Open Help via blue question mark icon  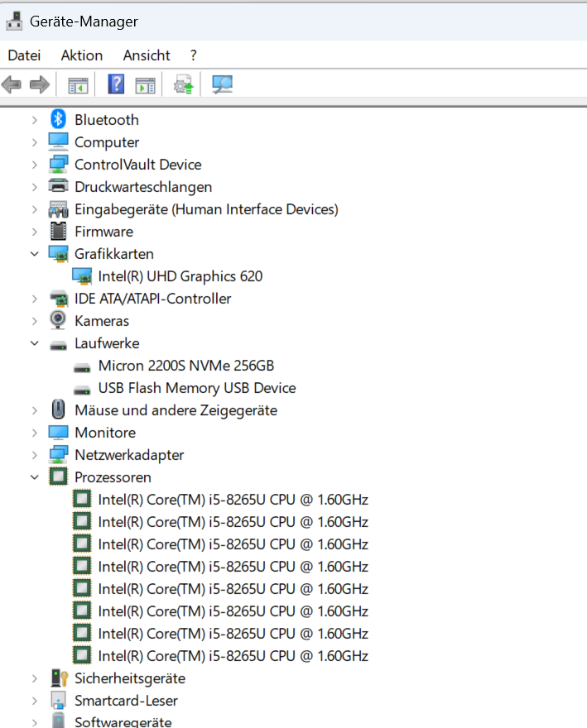116,84
